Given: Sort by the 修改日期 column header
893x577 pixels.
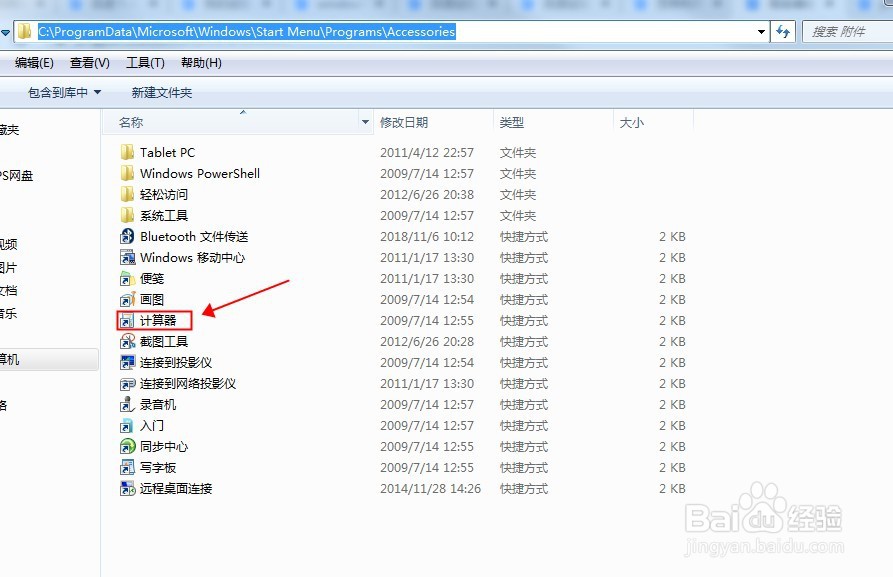Looking at the screenshot, I should click(433, 122).
